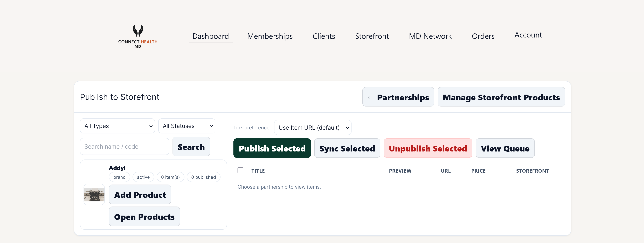Open the MD Network menu item
This screenshot has width=644, height=243.
(430, 36)
